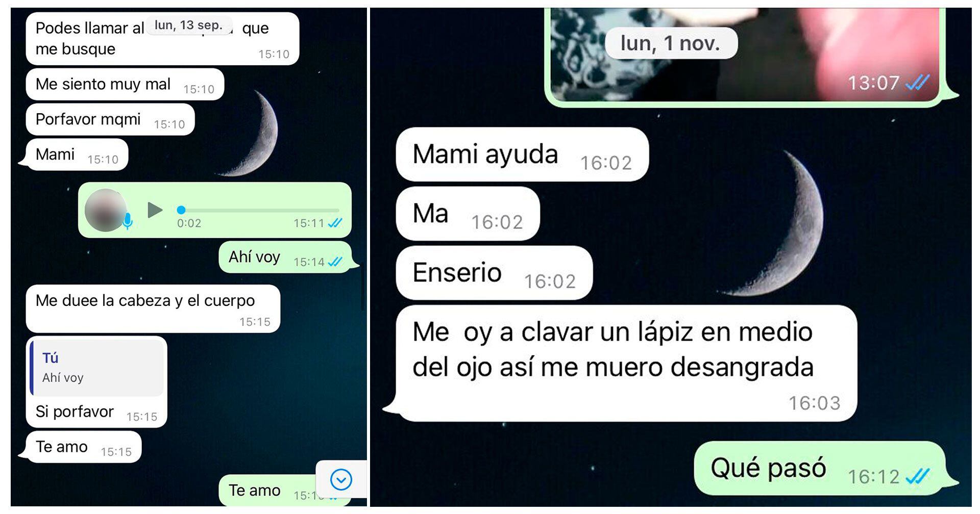
Task: Play the voice message
Action: [x=155, y=210]
